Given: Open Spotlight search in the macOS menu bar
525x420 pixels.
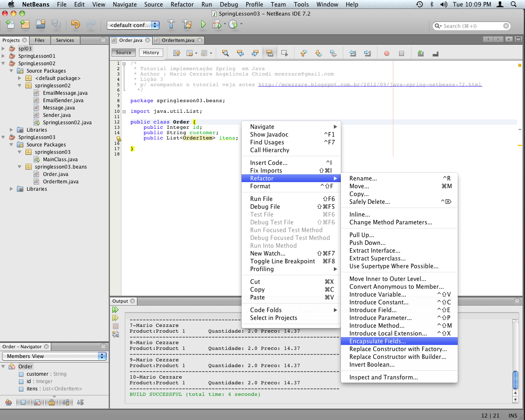Looking at the screenshot, I should pos(514,5).
